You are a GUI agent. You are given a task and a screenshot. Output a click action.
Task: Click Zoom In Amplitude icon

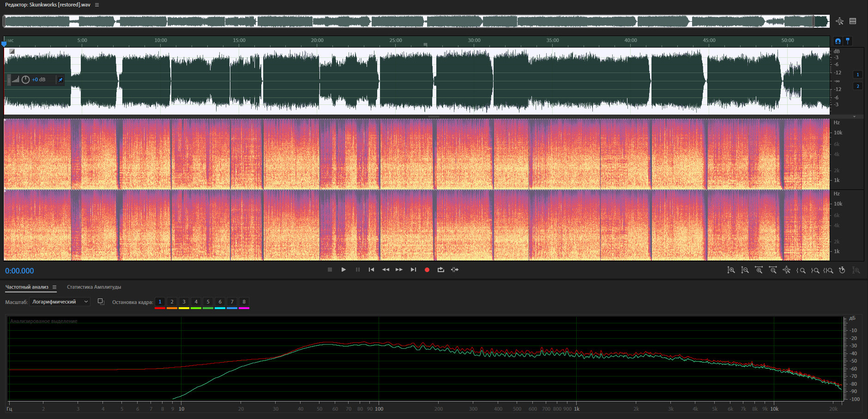coord(731,270)
